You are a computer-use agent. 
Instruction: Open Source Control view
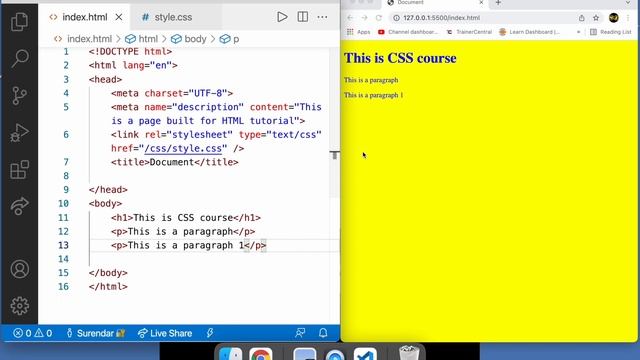tap(19, 96)
